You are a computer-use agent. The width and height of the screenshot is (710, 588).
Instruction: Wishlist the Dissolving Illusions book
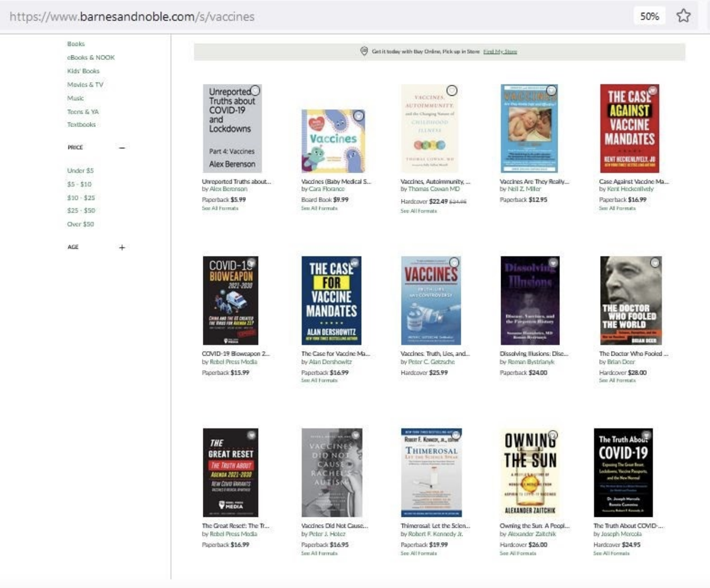553,262
